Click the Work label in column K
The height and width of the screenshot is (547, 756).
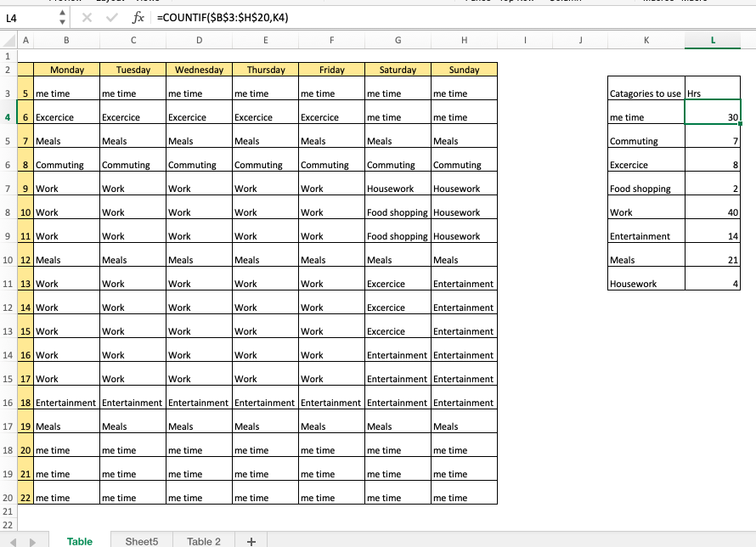pos(646,207)
